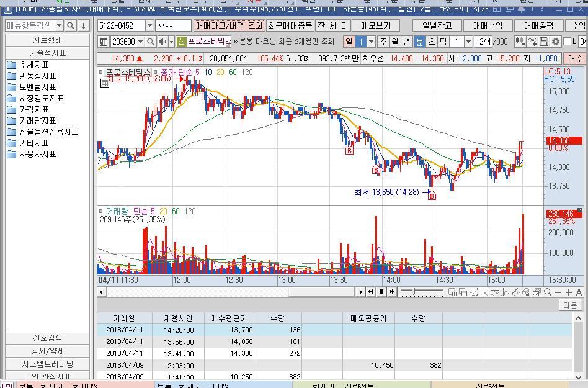The image size is (588, 388).
Task: Toggle the D checkbox in chart toolbar
Action: [x=568, y=41]
